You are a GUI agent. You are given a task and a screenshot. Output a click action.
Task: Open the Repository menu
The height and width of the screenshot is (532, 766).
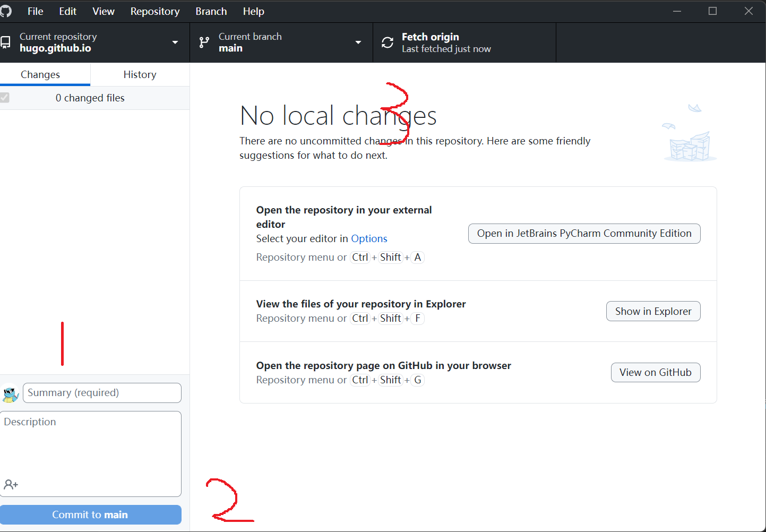(155, 11)
